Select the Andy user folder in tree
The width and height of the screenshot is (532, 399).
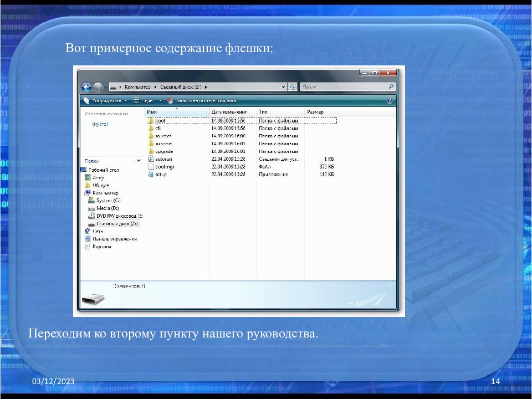(99, 177)
